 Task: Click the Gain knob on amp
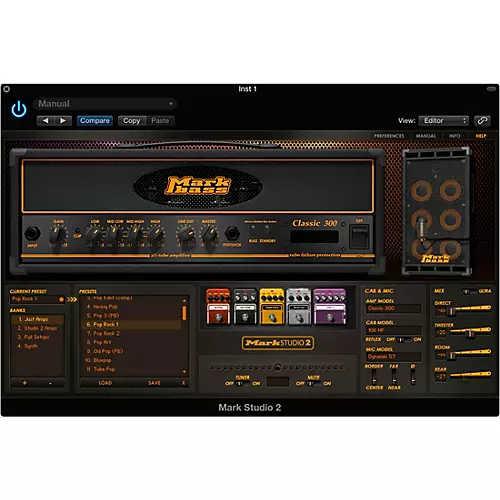pos(58,235)
